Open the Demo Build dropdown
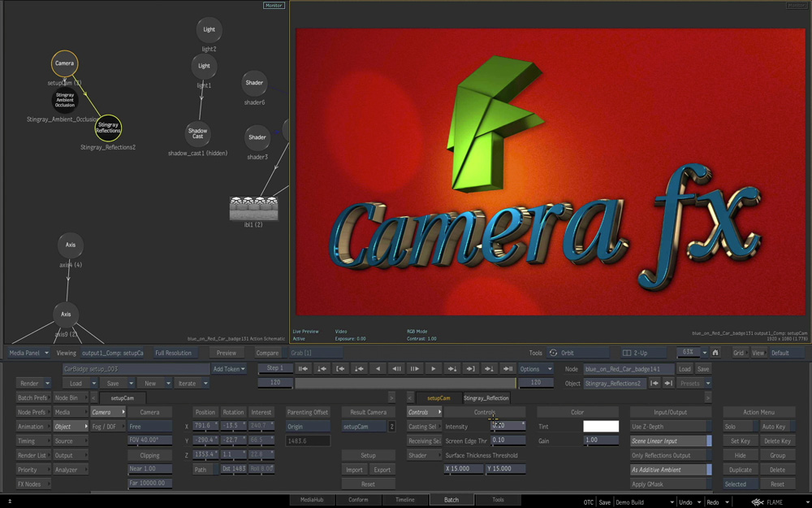The height and width of the screenshot is (508, 812). click(644, 502)
